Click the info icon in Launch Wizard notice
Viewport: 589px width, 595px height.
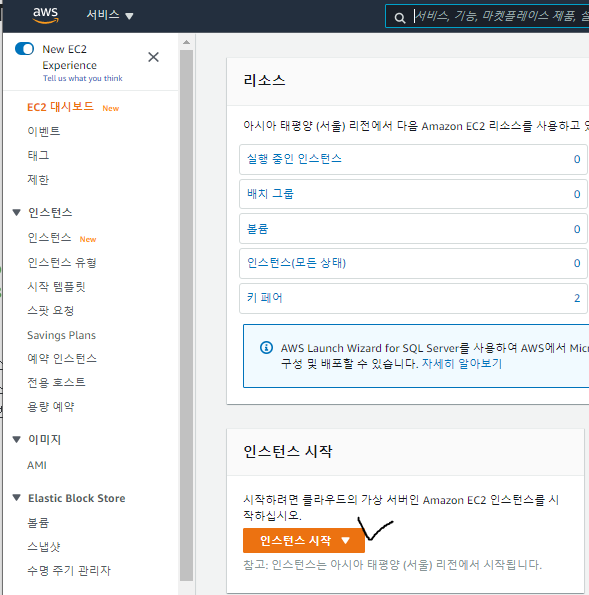point(266,347)
